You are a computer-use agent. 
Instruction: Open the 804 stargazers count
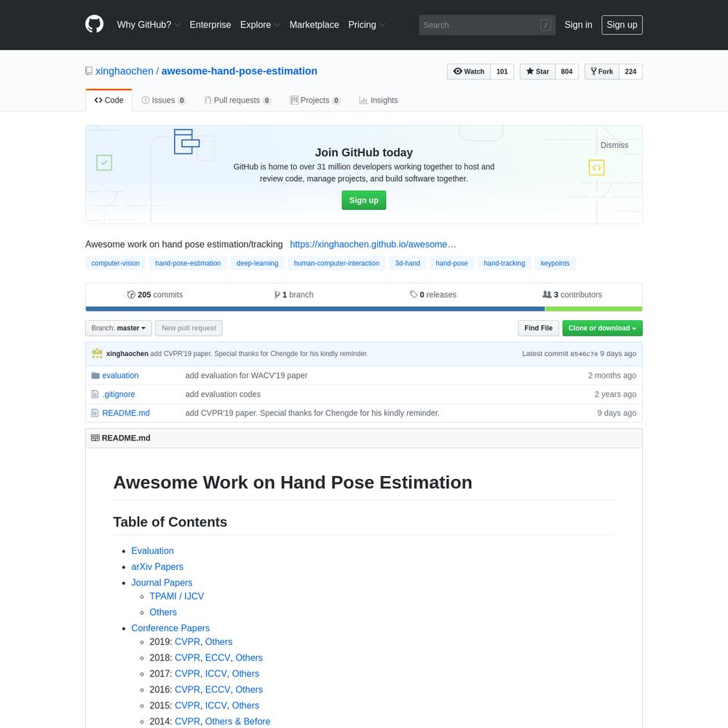point(566,71)
